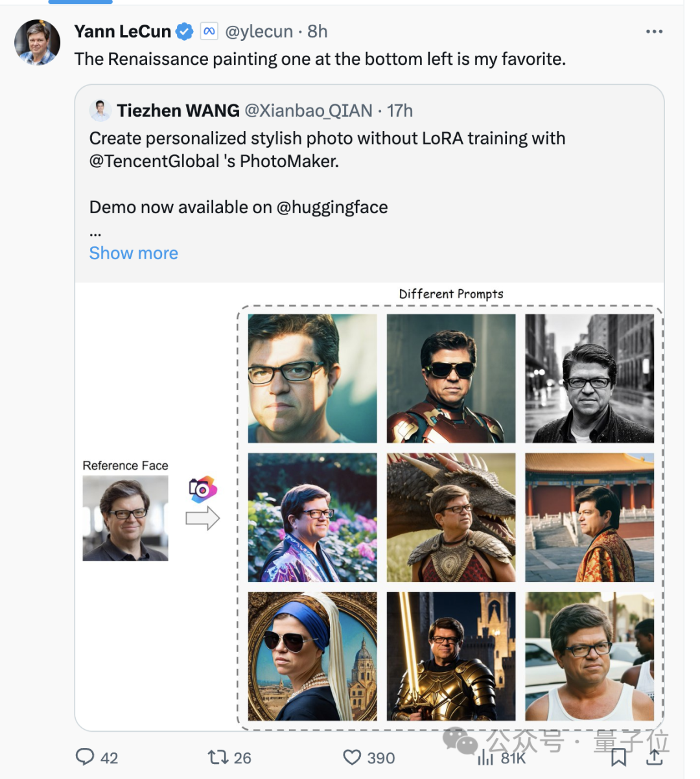Click the reply comment icon
This screenshot has width=700, height=779.
pyautogui.click(x=85, y=757)
